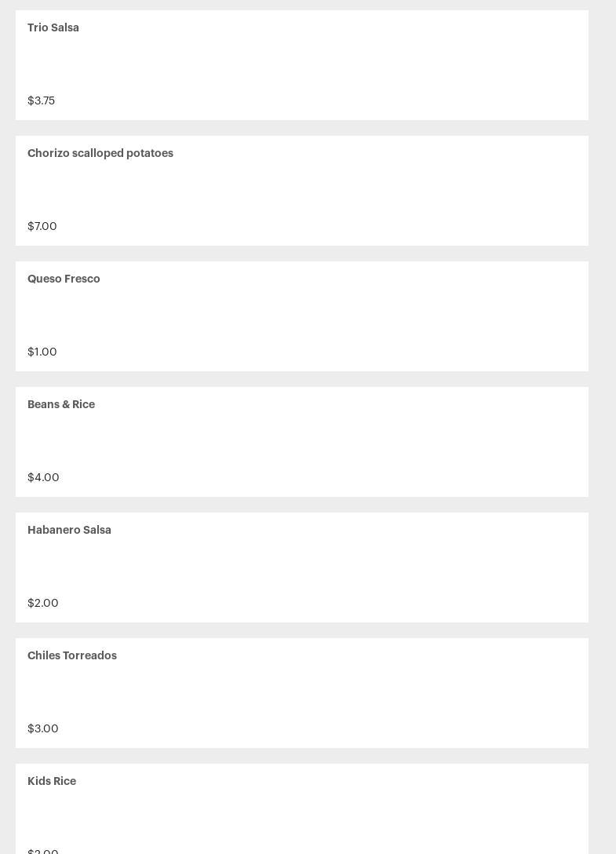Pick the Queso Fresco menu card
This screenshot has height=854, width=616.
[x=301, y=316]
